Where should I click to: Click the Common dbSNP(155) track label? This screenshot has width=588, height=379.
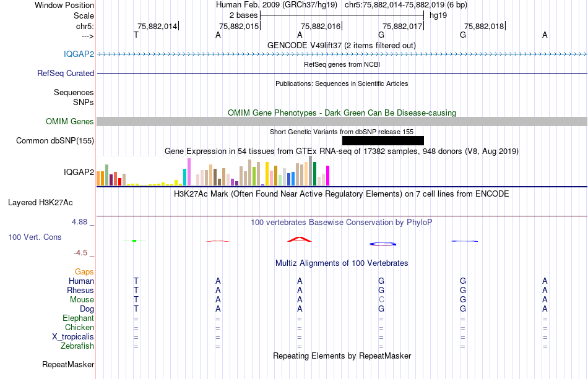tap(54, 140)
